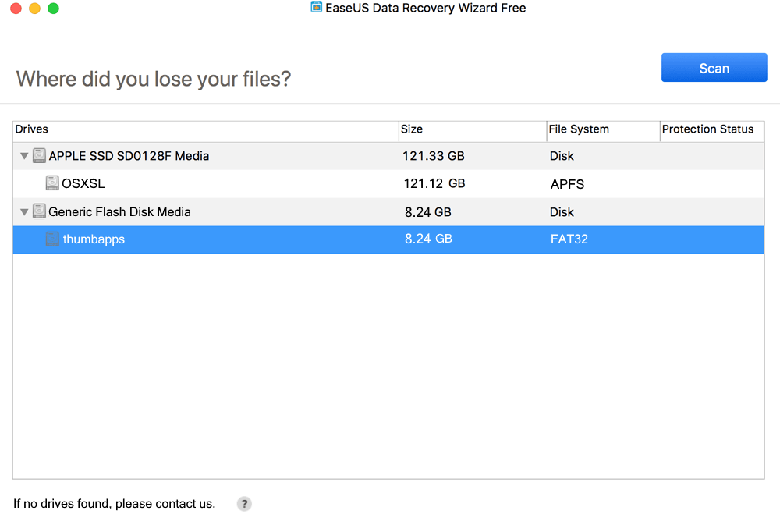Open the question mark help icon
The height and width of the screenshot is (532, 780).
click(244, 504)
